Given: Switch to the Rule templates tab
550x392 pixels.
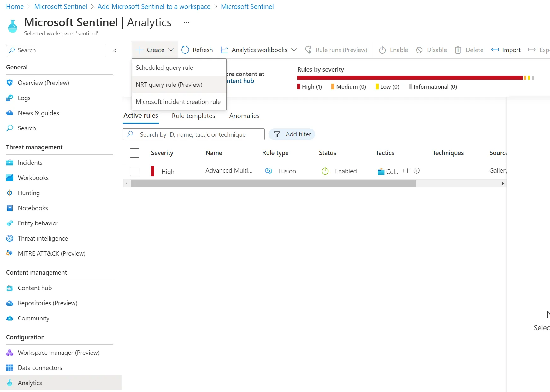Looking at the screenshot, I should [193, 116].
